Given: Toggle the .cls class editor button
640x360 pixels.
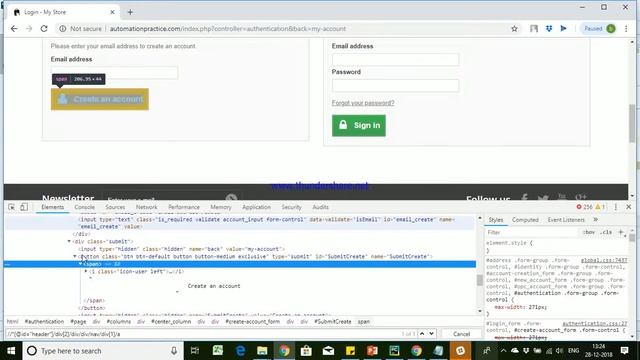Looking at the screenshot, I should point(607,232).
